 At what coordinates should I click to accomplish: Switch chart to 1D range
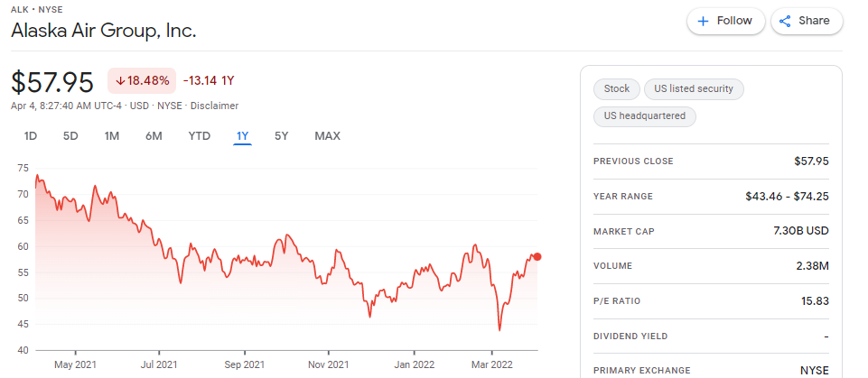click(31, 136)
